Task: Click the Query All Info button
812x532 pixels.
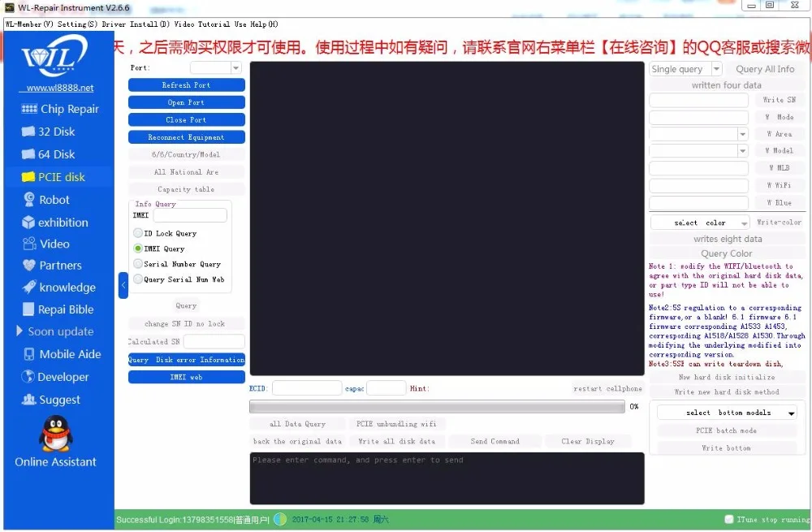Action: coord(764,69)
